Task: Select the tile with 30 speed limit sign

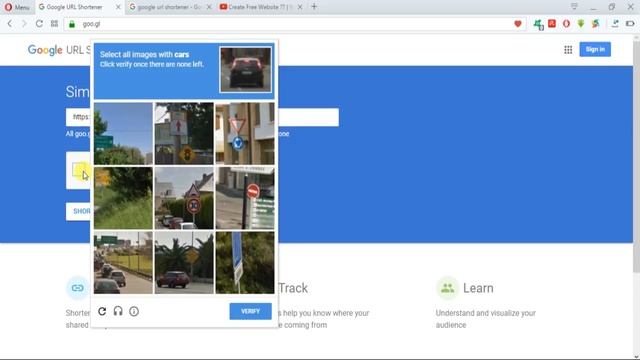Action: point(184,198)
